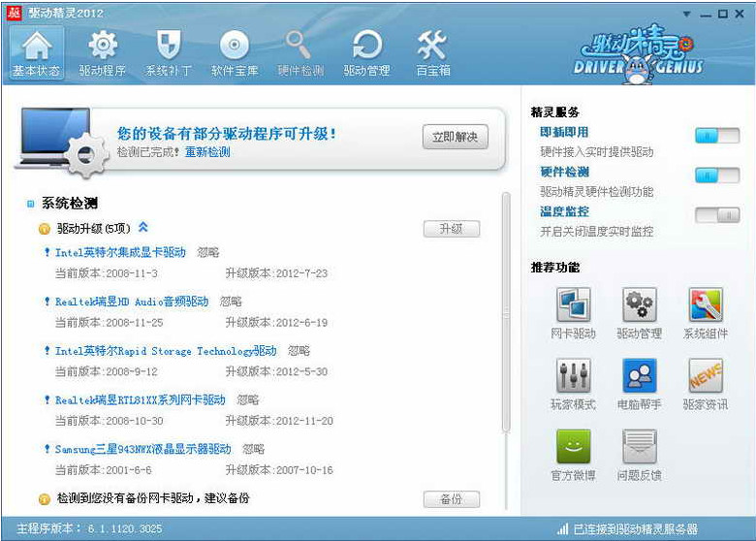
Task: Collapse the 驱动升级 list with chevron
Action: (143, 227)
